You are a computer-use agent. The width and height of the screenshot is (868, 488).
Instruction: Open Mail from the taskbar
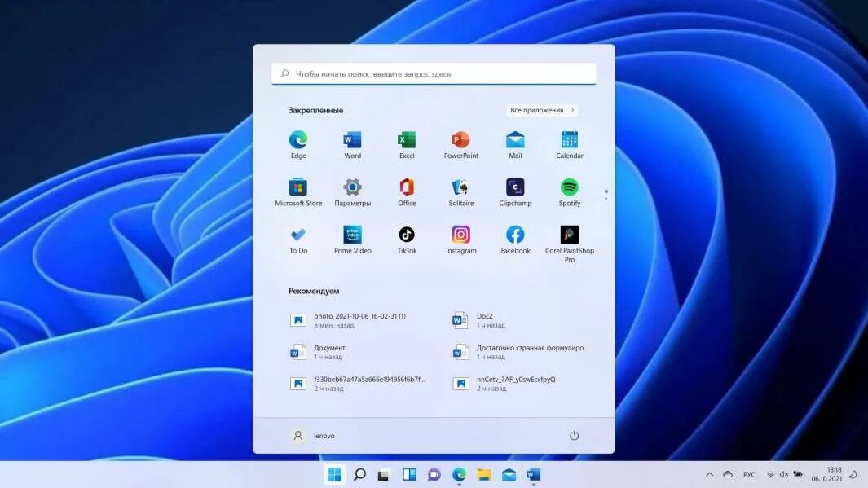click(509, 475)
